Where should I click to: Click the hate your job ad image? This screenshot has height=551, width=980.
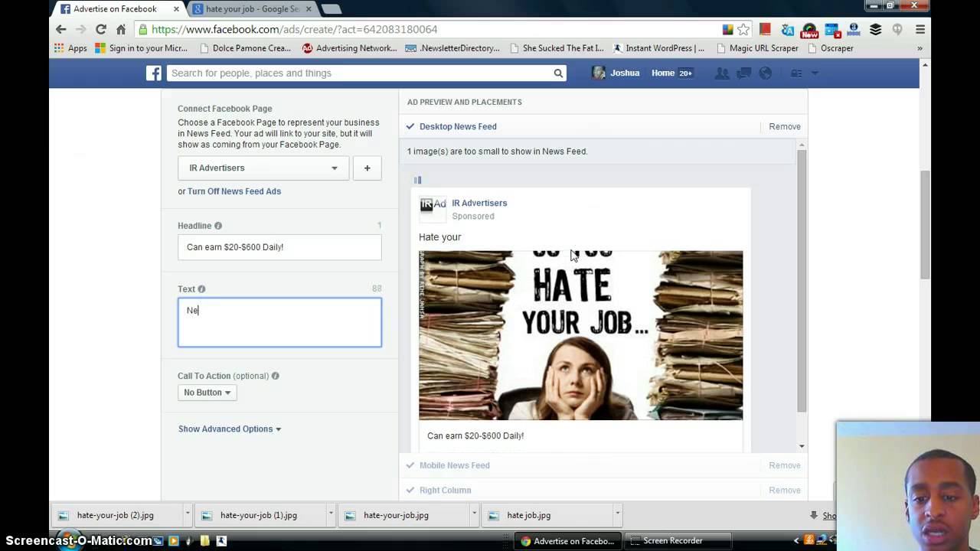click(x=580, y=335)
